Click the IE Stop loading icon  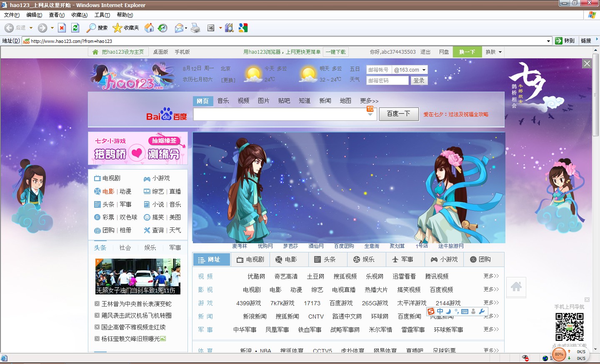point(62,28)
